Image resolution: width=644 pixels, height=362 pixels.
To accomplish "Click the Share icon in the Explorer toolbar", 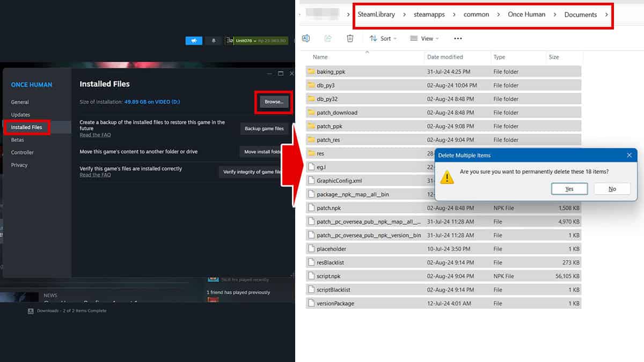I will pyautogui.click(x=328, y=38).
